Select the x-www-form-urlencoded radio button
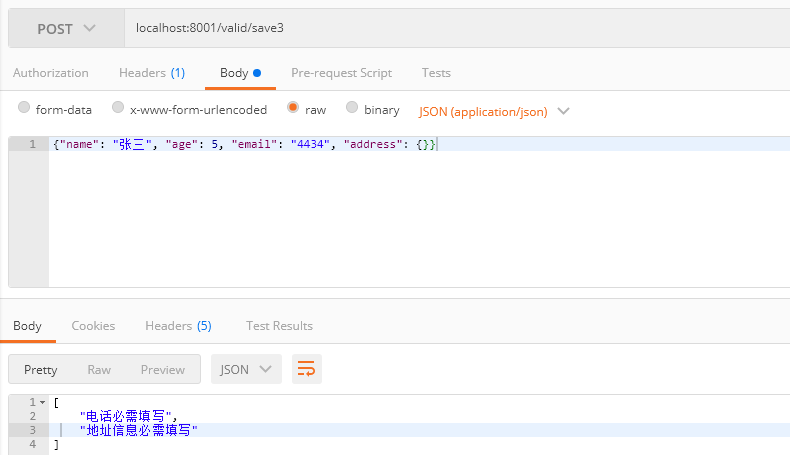This screenshot has height=455, width=790. pos(118,107)
